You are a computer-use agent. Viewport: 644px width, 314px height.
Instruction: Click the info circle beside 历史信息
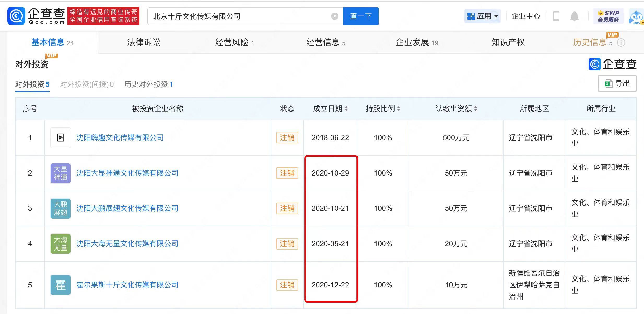[621, 43]
